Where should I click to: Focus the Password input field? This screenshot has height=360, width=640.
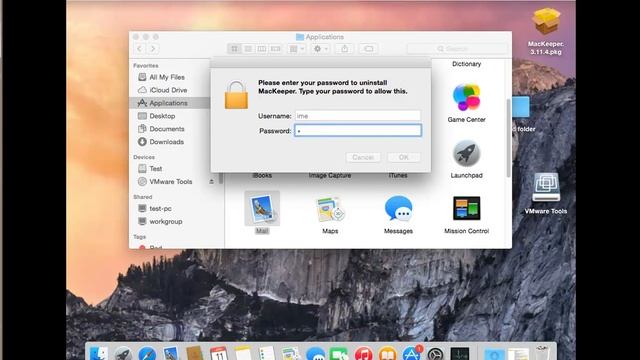[x=358, y=131]
